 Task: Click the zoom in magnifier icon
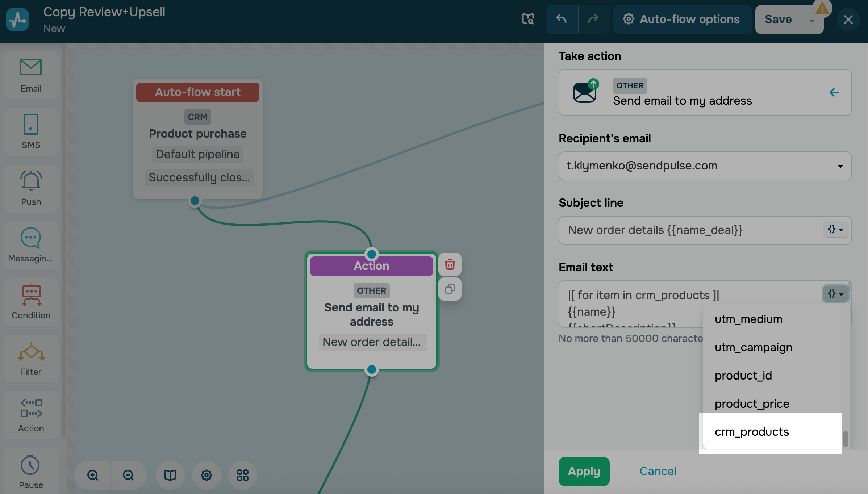tap(93, 475)
